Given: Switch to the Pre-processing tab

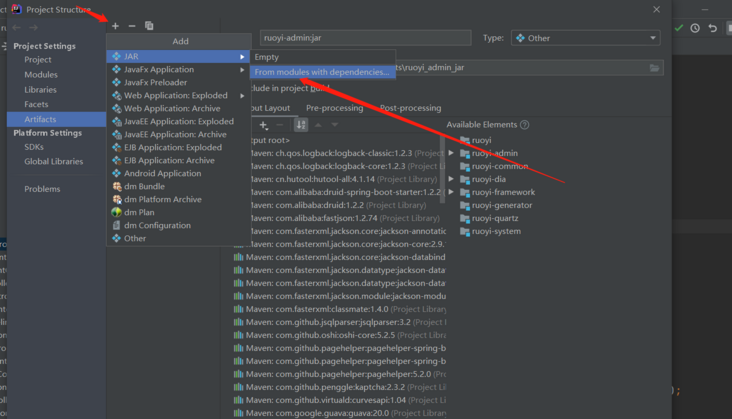Looking at the screenshot, I should (x=334, y=108).
